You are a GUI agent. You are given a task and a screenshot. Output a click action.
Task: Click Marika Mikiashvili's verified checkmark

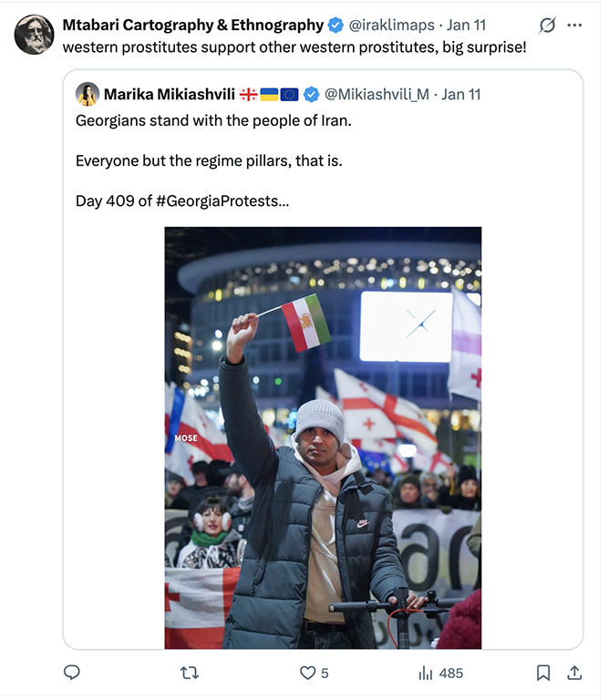coord(312,94)
